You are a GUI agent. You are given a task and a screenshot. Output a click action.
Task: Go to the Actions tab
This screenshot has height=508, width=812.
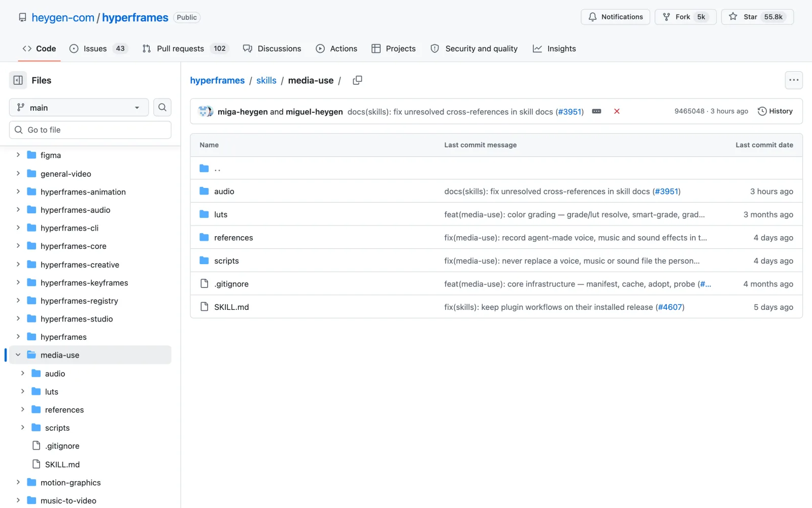336,49
